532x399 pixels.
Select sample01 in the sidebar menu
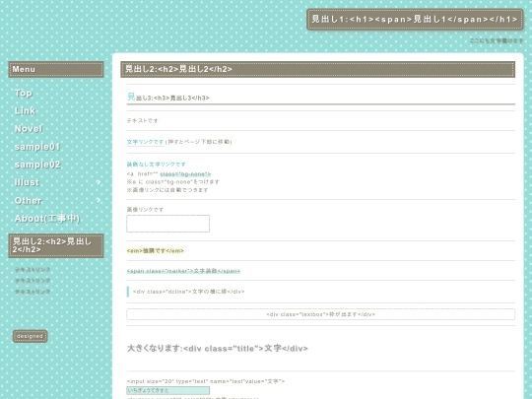coord(37,147)
